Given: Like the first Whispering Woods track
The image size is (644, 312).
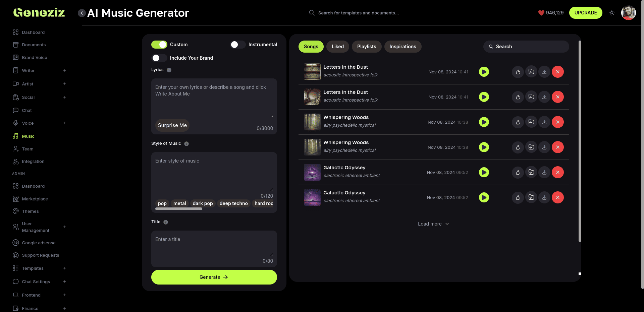Looking at the screenshot, I should (x=518, y=122).
